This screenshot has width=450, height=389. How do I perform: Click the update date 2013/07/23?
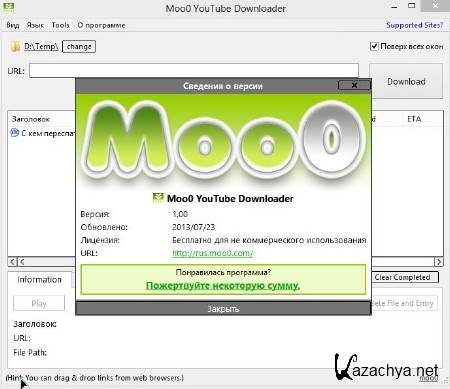pyautogui.click(x=193, y=227)
